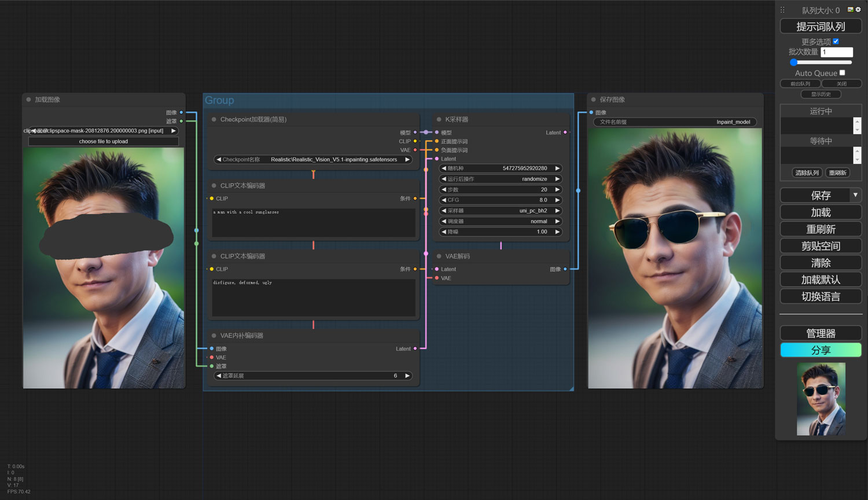This screenshot has height=500, width=868.
Task: Open the 管理器 manager
Action: [821, 333]
